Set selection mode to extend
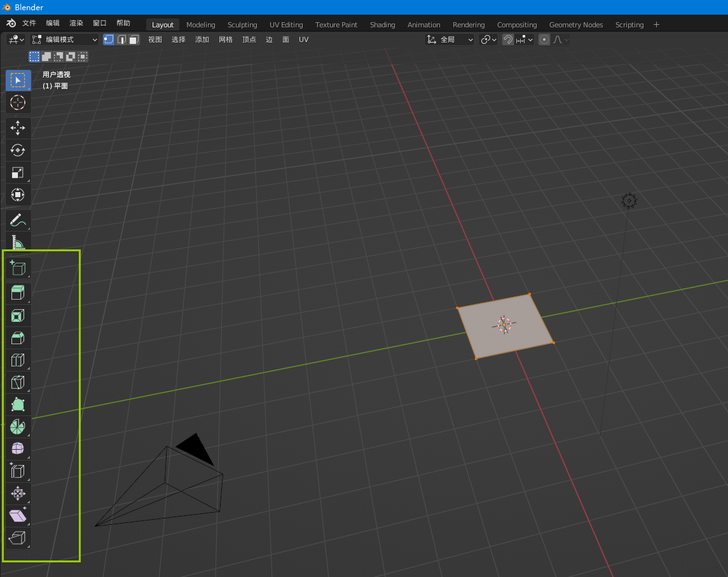The width and height of the screenshot is (728, 577). pyautogui.click(x=46, y=57)
